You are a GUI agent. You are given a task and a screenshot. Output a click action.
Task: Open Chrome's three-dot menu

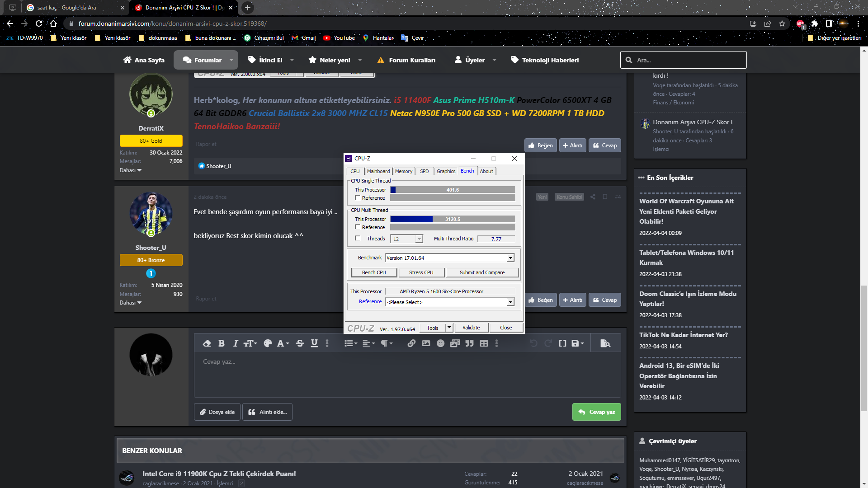858,23
